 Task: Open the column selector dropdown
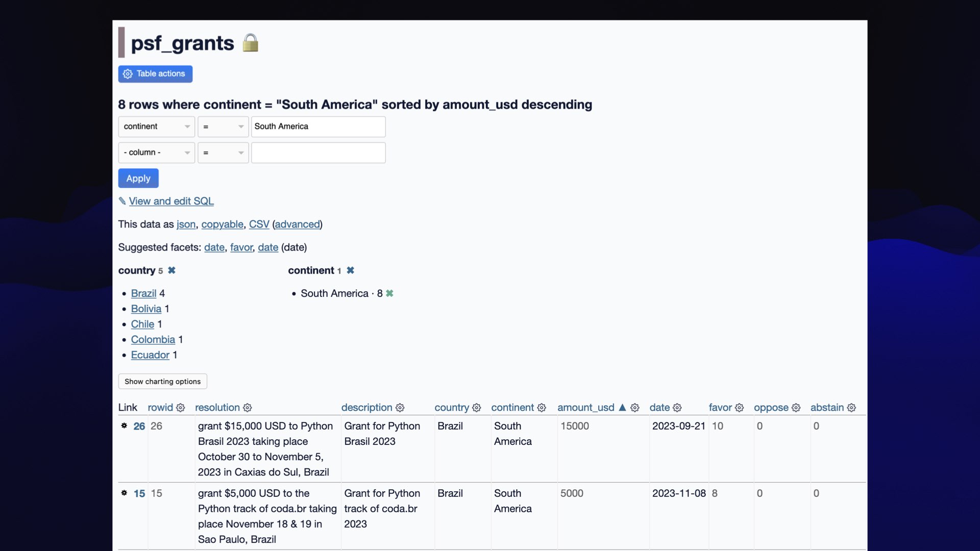156,152
